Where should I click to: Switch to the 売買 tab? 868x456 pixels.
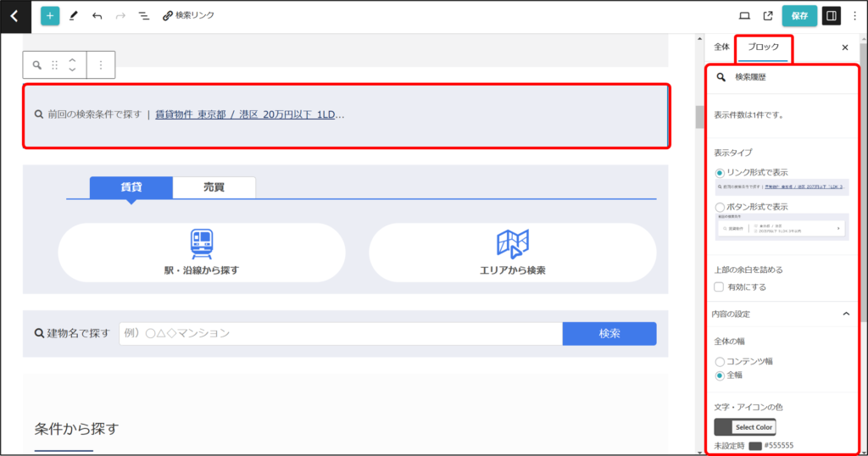[214, 186]
